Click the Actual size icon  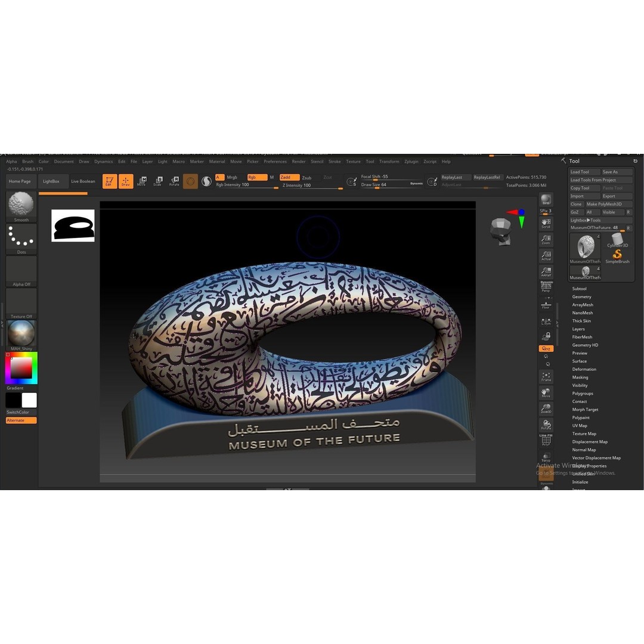[546, 255]
